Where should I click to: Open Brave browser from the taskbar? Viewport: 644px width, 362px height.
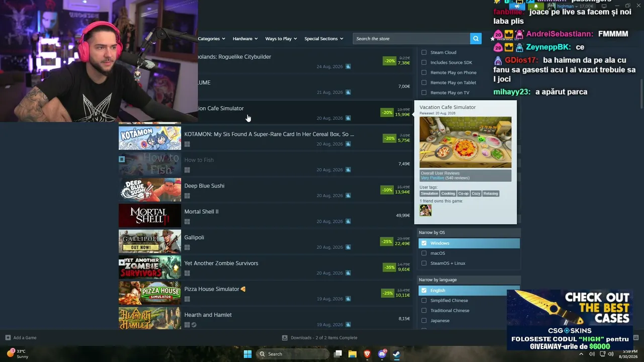pos(367,354)
